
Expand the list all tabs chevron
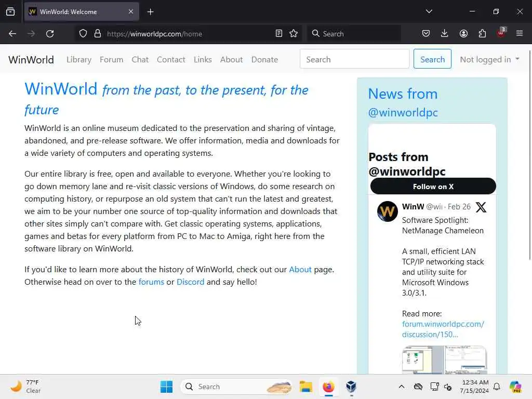(x=429, y=11)
